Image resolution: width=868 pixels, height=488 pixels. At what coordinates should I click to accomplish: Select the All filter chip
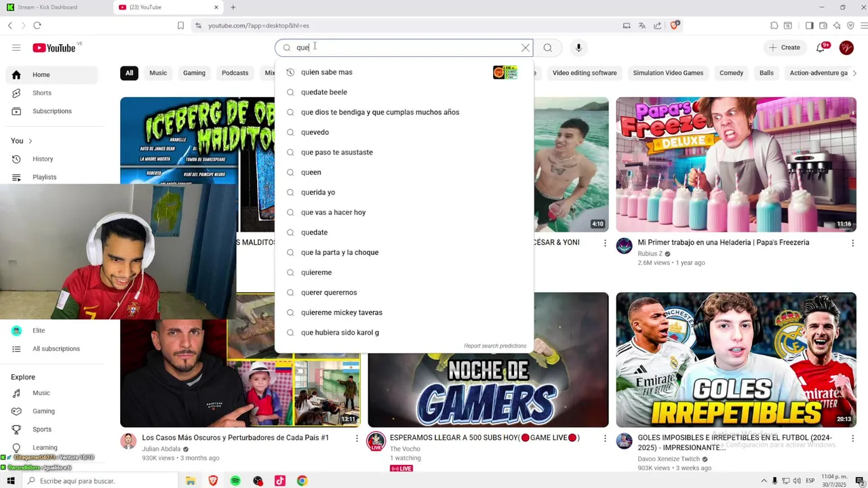[x=129, y=73]
